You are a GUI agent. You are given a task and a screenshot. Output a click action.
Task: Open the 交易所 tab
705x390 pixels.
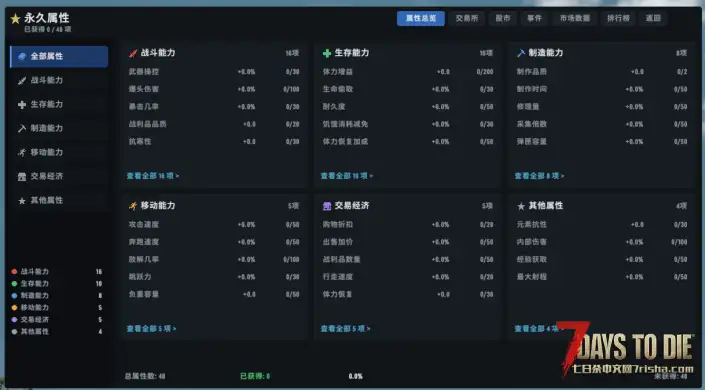[x=467, y=18]
